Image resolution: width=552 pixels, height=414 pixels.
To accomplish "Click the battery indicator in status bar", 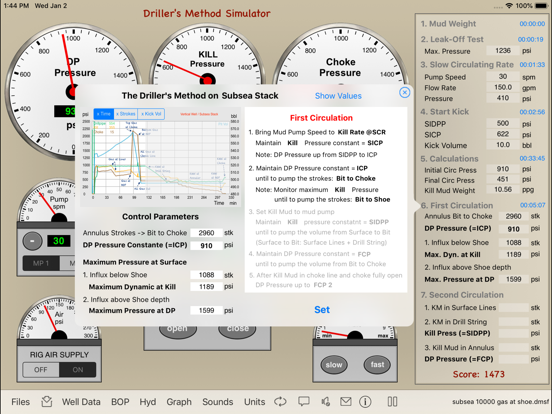I will pos(541,6).
